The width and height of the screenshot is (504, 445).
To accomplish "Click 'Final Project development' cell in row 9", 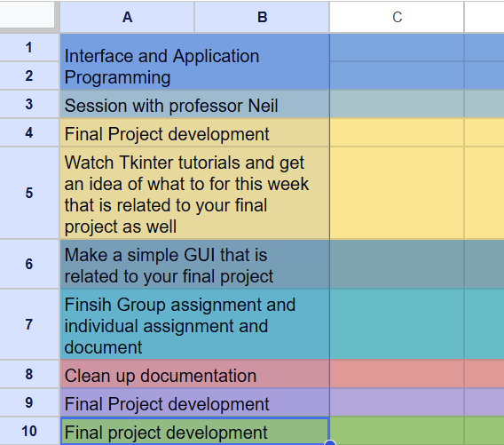I will 195,402.
